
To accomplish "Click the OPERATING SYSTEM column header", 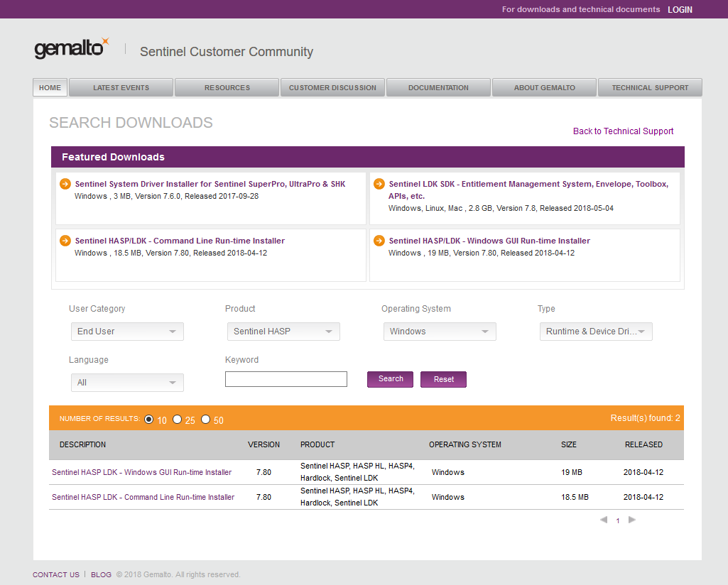I will tap(464, 444).
